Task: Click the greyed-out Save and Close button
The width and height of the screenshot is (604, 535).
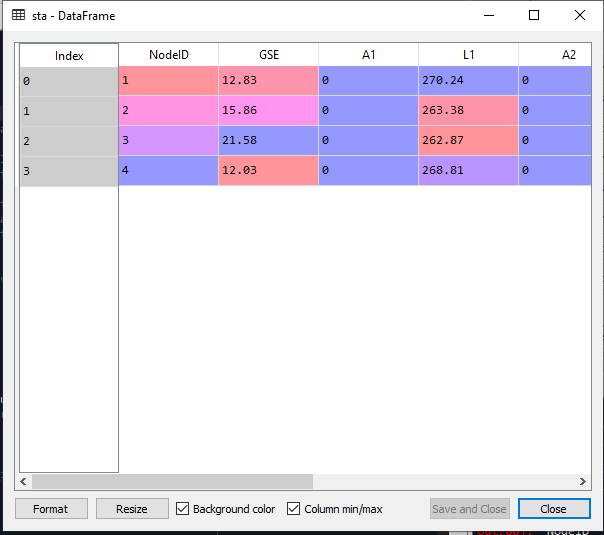Action: pyautogui.click(x=470, y=509)
